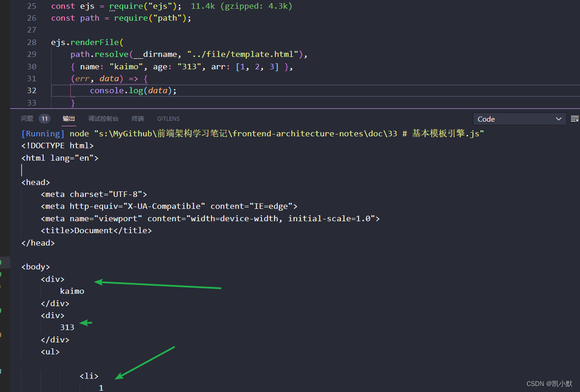
Task: Click the <html lang="en"> output line
Action: pyautogui.click(x=60, y=158)
